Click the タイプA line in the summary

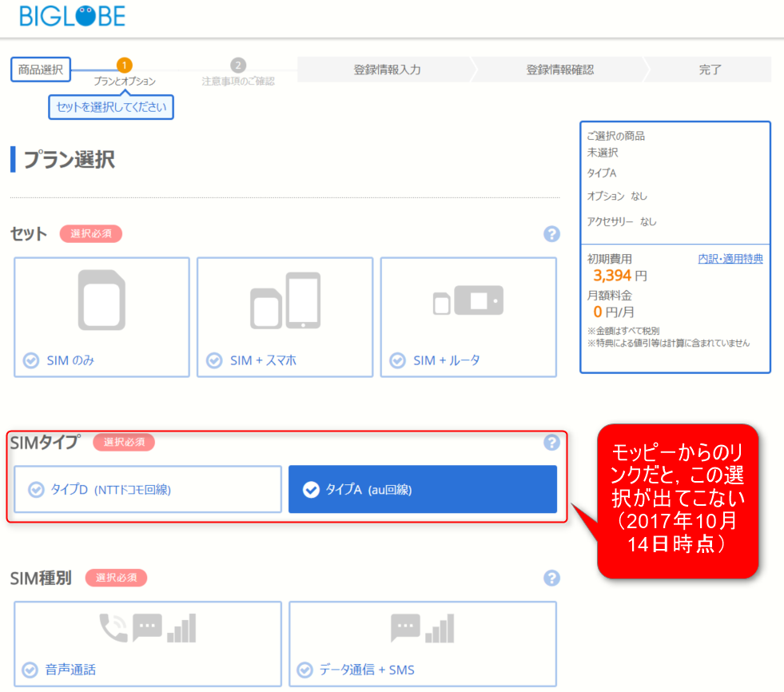[x=602, y=173]
